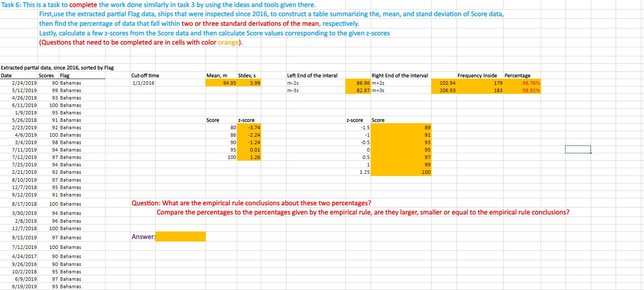Select the orange Score cell showing 93
Screen dimensions: 644x290
(401, 142)
